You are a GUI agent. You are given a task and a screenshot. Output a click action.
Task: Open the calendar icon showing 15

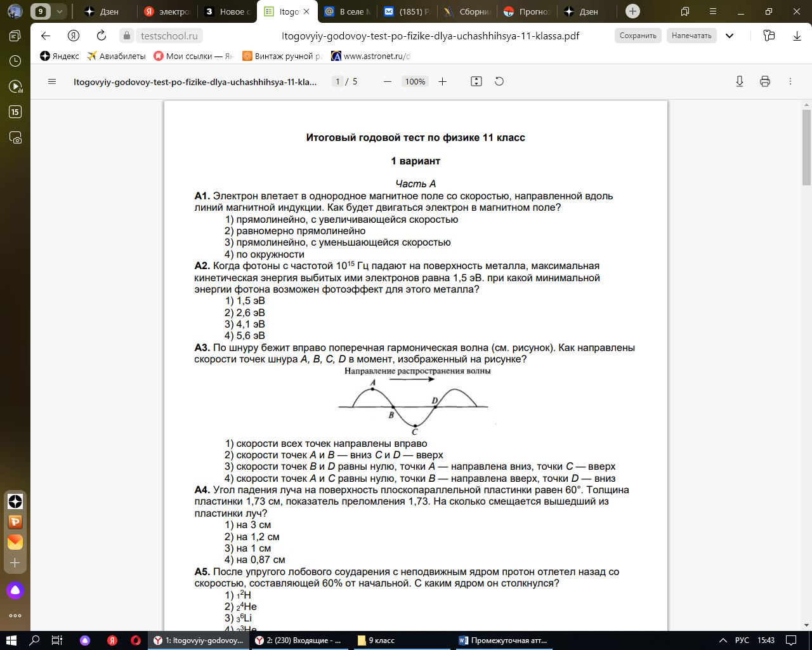tap(15, 112)
